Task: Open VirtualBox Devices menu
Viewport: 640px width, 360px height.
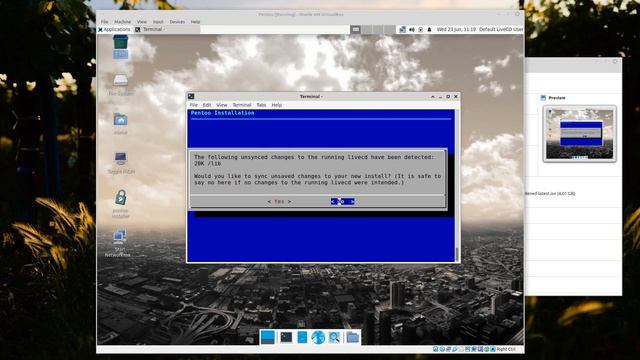Action: tap(177, 22)
